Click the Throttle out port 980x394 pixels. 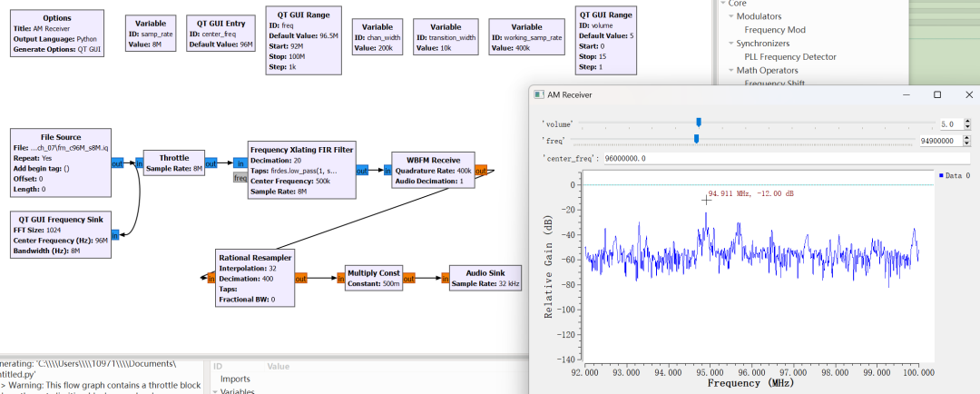211,163
